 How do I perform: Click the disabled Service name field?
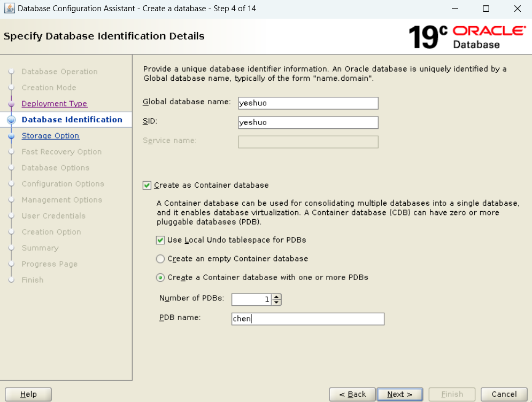click(308, 142)
